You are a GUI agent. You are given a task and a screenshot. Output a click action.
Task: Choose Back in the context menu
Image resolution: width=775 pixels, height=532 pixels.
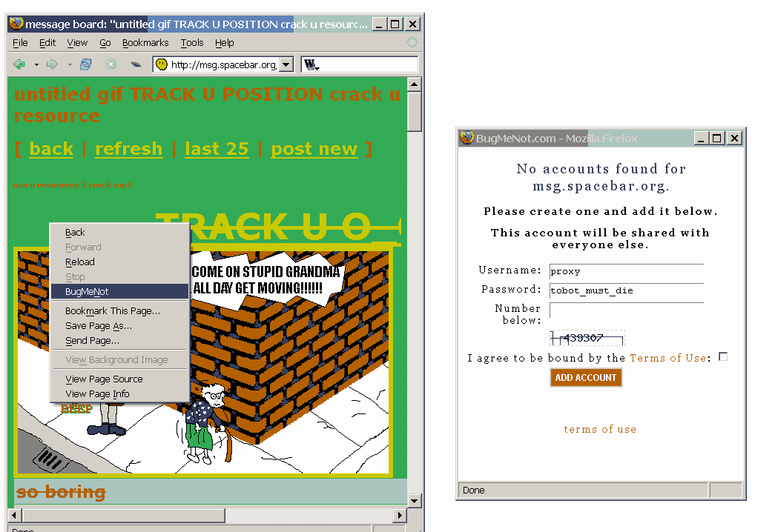[x=119, y=232]
